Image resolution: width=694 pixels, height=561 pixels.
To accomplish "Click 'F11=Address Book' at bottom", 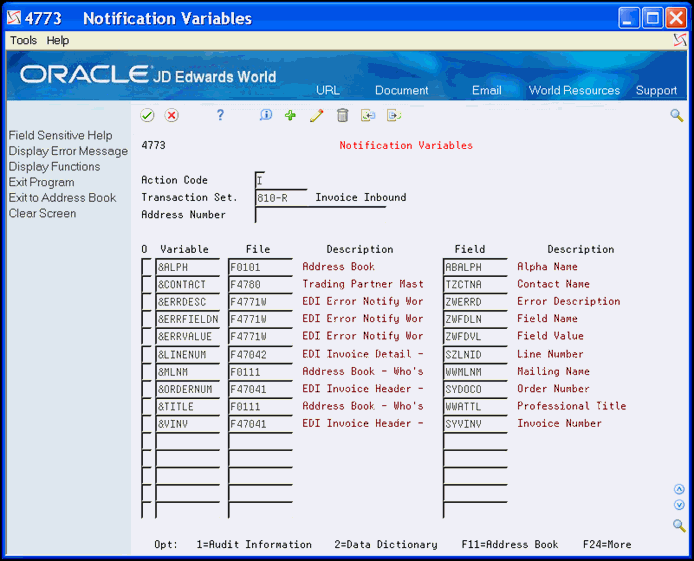I will 509,544.
